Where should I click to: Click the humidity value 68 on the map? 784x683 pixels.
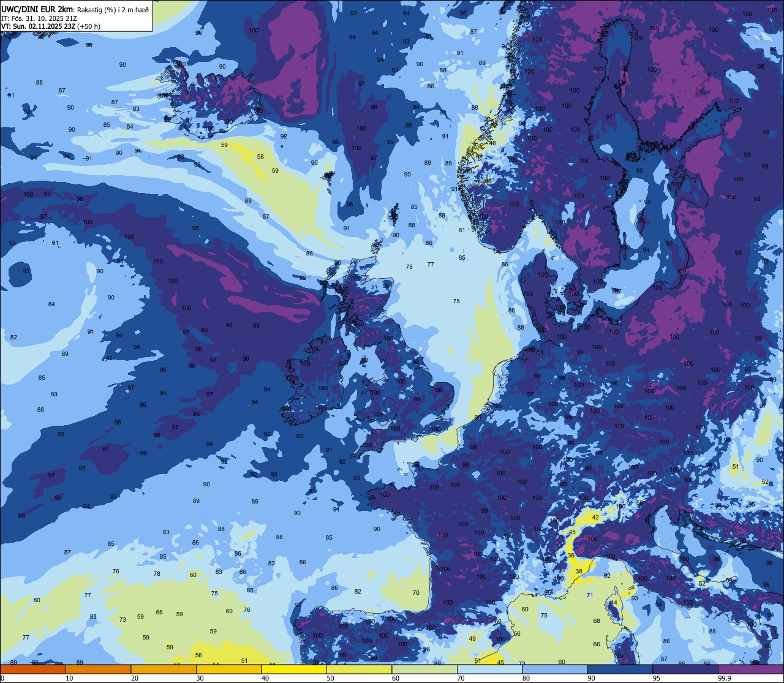tap(597, 621)
